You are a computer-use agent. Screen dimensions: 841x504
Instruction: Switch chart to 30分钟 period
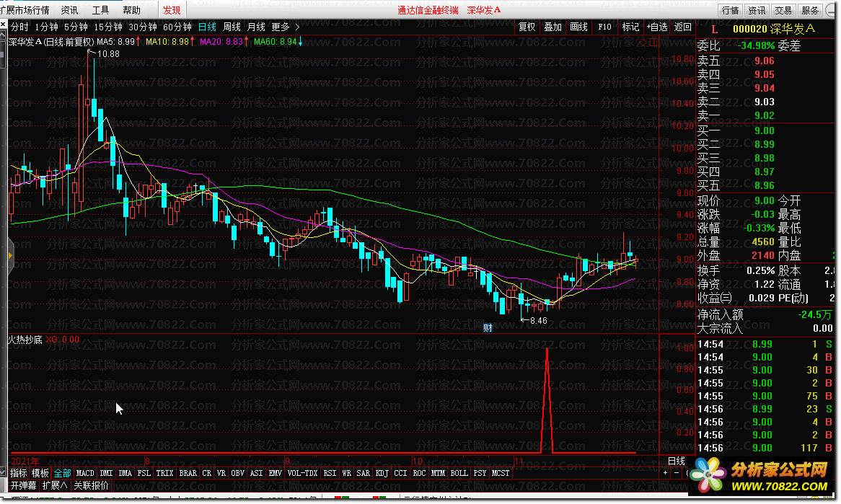click(143, 27)
